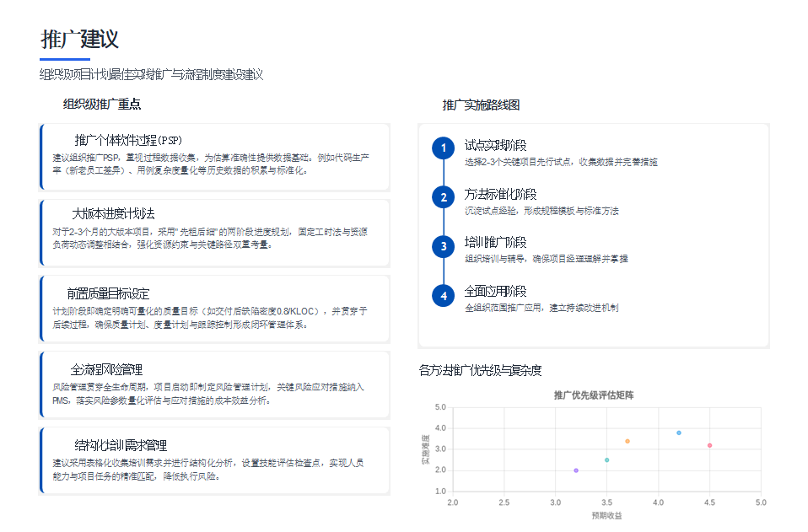
Task: Click the 推广建议 page title
Action: click(x=81, y=39)
